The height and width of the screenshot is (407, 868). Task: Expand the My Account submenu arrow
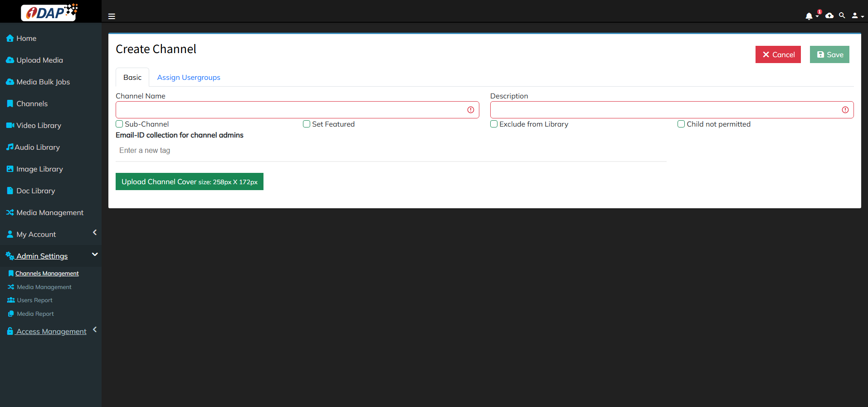click(x=95, y=233)
